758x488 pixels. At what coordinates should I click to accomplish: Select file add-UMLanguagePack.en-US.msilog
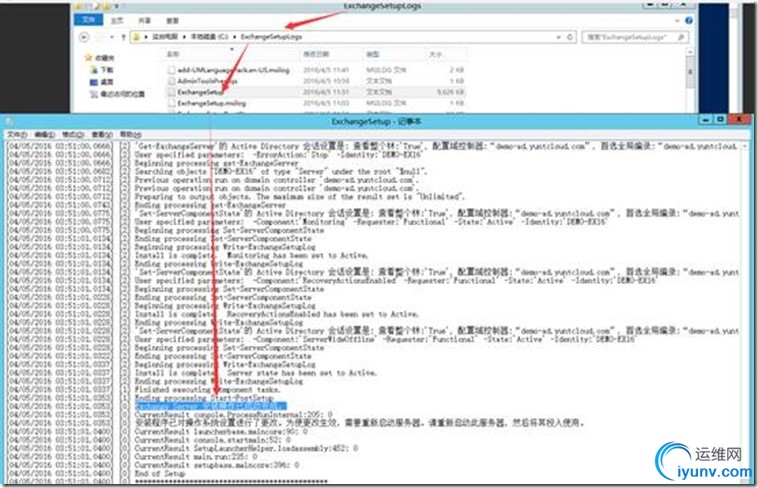coord(233,70)
